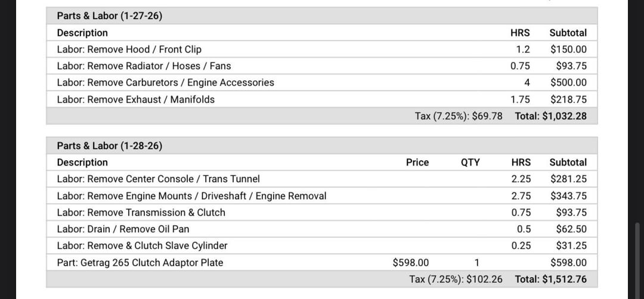The height and width of the screenshot is (299, 644).
Task: Click the "Tax (7.25%): $102.26" text
Action: point(456,279)
